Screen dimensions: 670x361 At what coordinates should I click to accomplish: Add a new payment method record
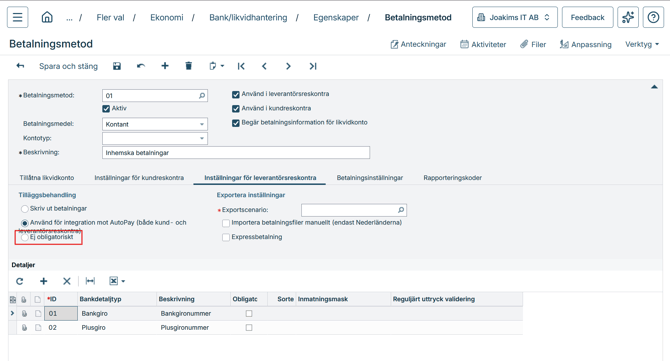pyautogui.click(x=165, y=66)
